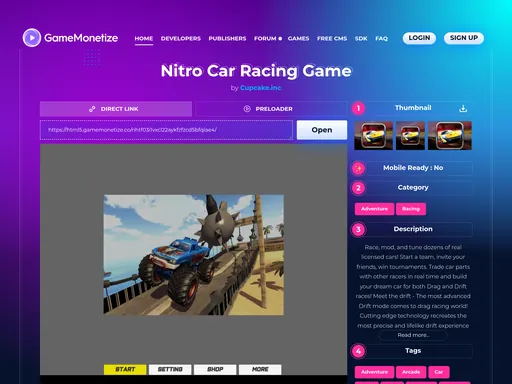Click the LOGIN button

[x=419, y=38]
